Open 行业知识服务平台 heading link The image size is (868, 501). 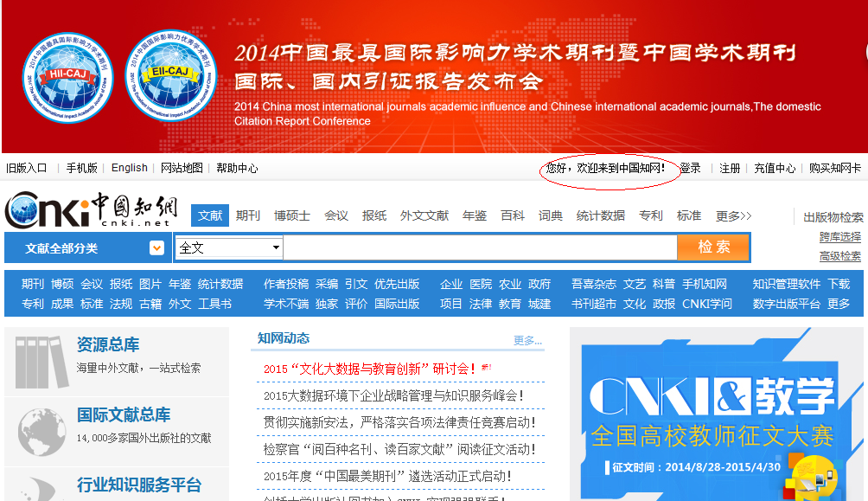[139, 485]
